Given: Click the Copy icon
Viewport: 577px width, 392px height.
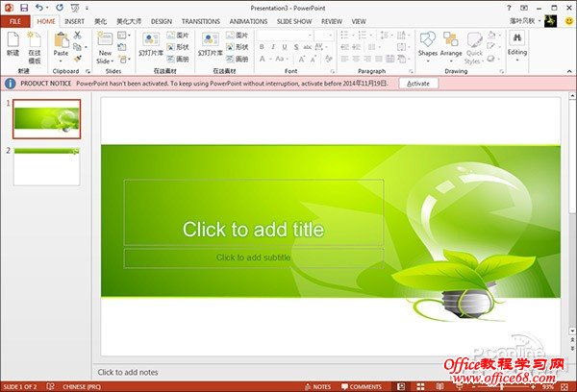Looking at the screenshot, I should point(77,47).
